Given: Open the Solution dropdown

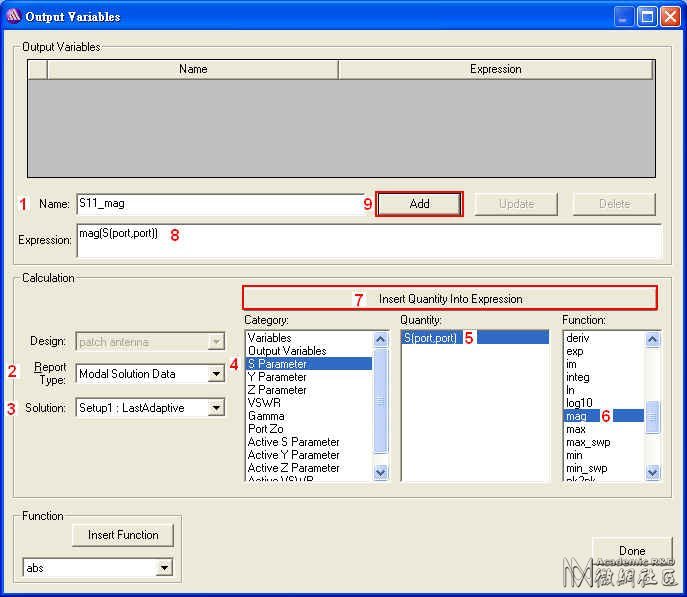Looking at the screenshot, I should 216,408.
